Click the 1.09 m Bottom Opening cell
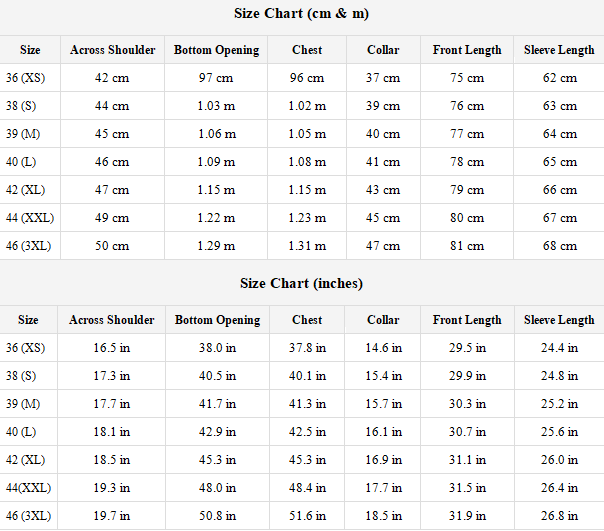 point(216,162)
